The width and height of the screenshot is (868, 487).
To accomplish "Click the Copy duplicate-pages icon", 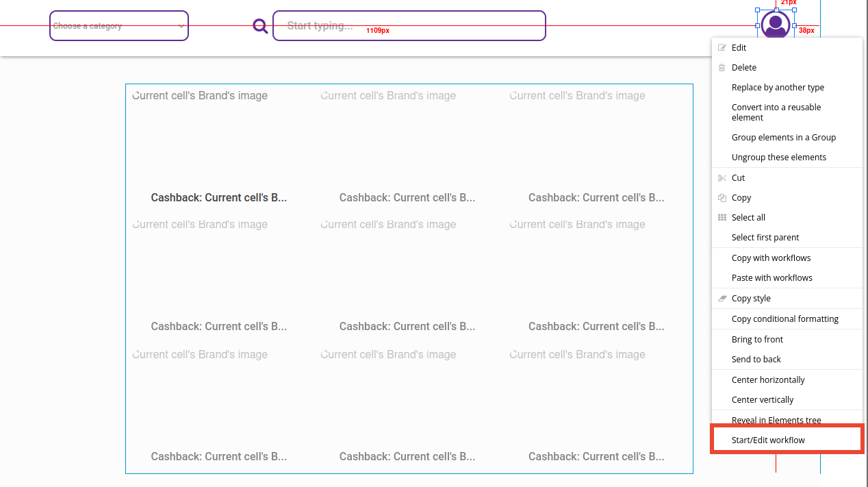I will click(722, 197).
